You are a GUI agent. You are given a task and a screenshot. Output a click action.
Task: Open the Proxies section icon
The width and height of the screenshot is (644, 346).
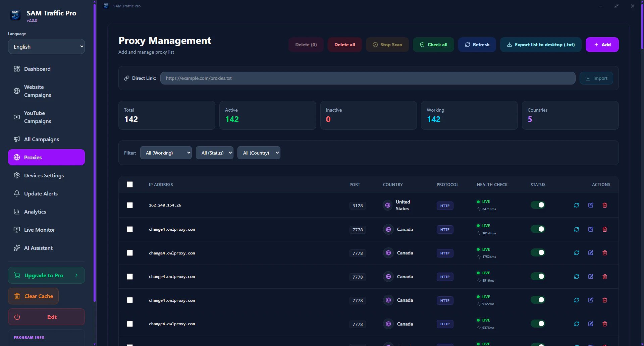click(x=17, y=157)
